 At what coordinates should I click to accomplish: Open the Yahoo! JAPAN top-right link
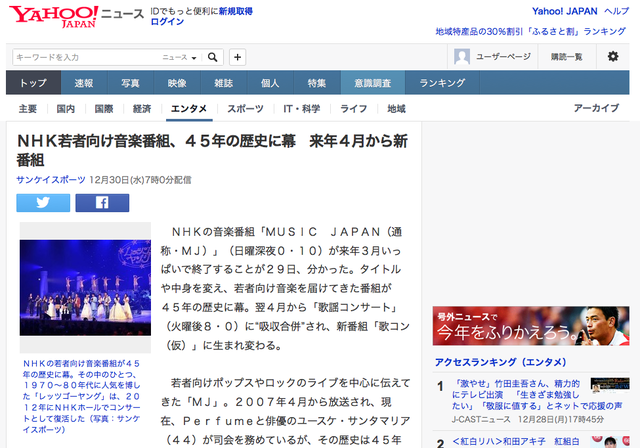564,11
